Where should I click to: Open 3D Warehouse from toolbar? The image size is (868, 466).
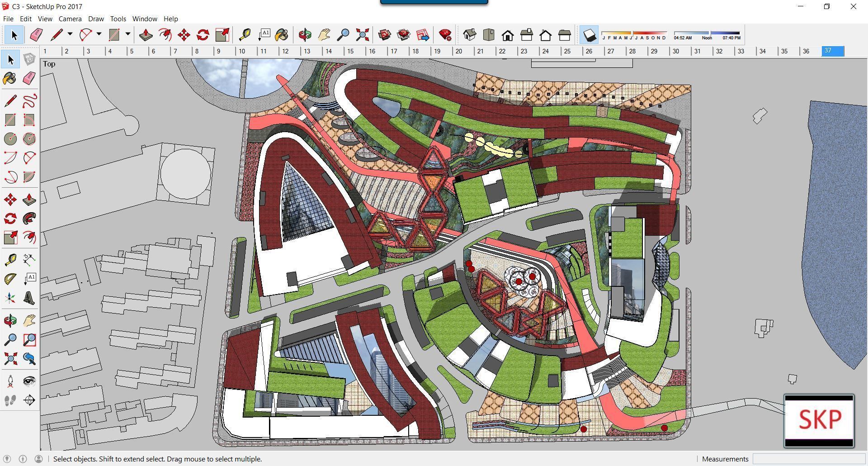pyautogui.click(x=385, y=35)
